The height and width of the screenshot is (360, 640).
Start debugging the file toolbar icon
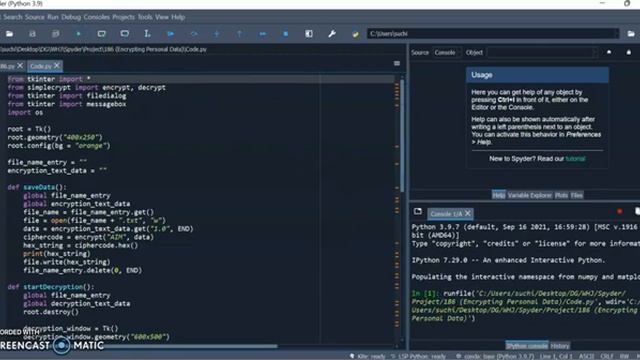click(171, 34)
